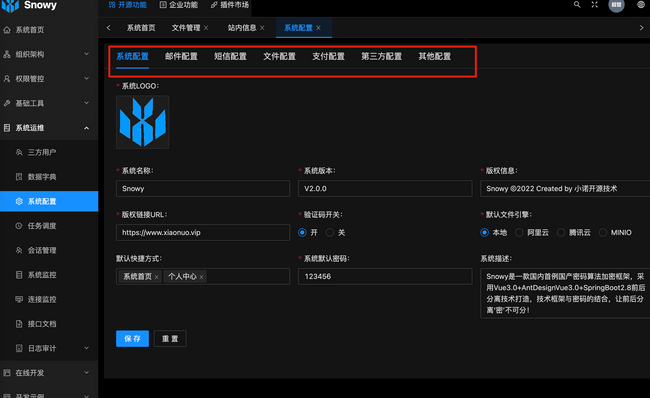Click the 数据字典 icon

click(x=19, y=177)
